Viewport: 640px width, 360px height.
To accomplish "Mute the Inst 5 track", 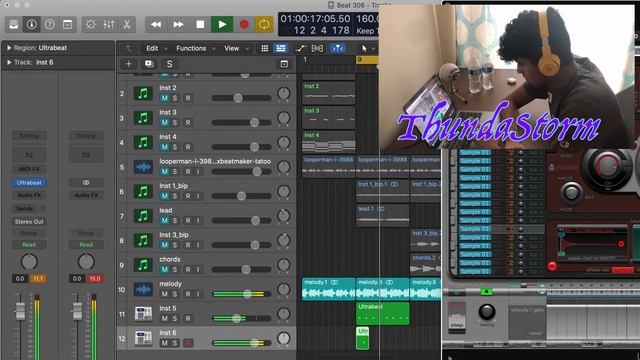I will click(x=164, y=318).
